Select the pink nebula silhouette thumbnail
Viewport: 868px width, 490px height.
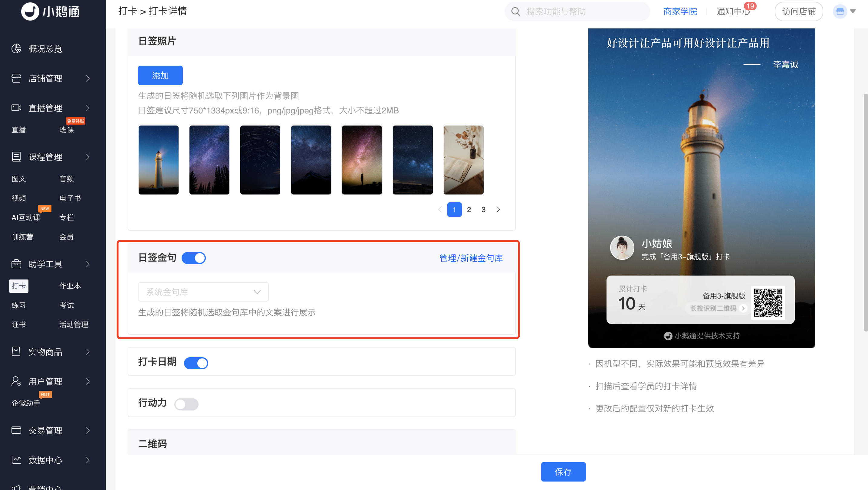pos(362,160)
